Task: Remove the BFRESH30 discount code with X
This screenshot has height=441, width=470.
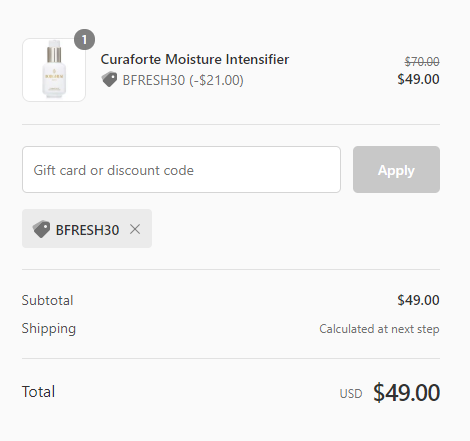Action: click(x=135, y=229)
